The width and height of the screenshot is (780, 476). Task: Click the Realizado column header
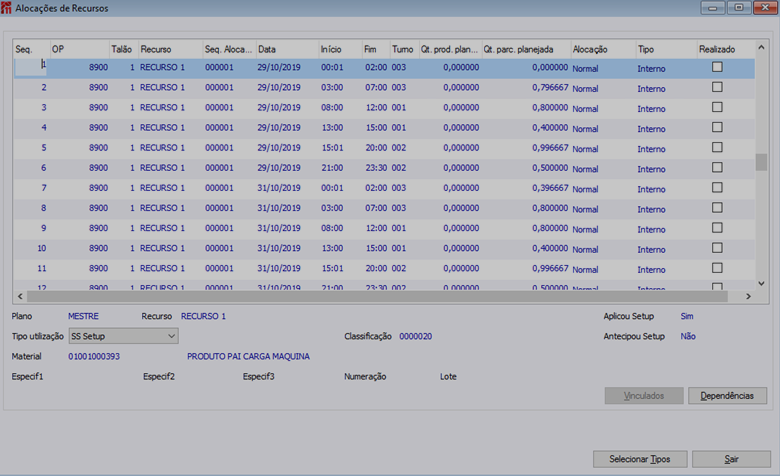tap(725, 49)
